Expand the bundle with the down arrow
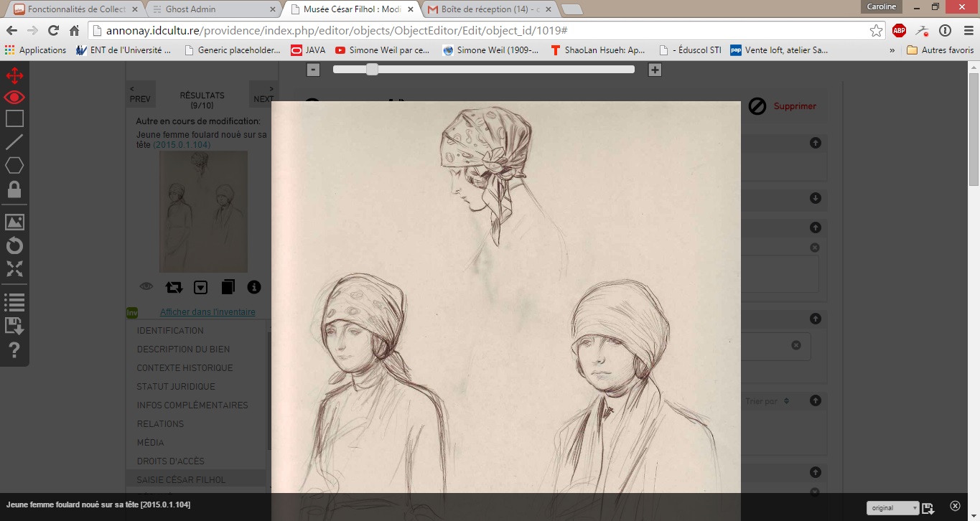Viewport: 980px width, 521px height. tap(815, 198)
